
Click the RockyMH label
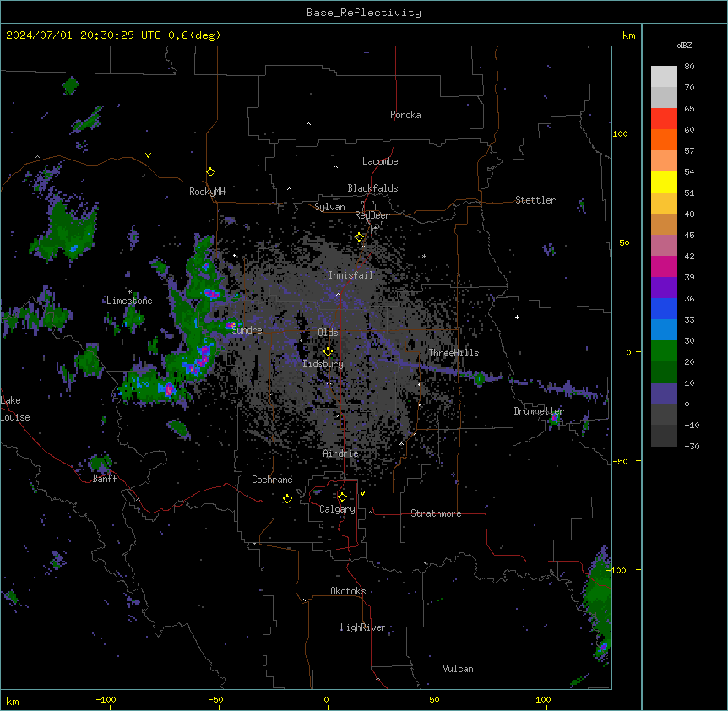point(207,192)
